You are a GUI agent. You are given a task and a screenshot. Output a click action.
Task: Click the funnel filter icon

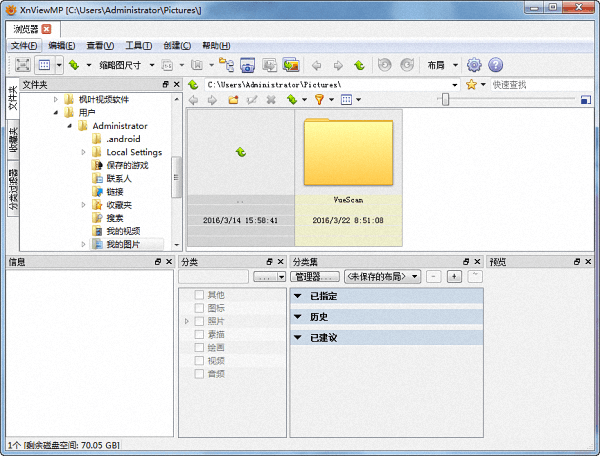319,100
